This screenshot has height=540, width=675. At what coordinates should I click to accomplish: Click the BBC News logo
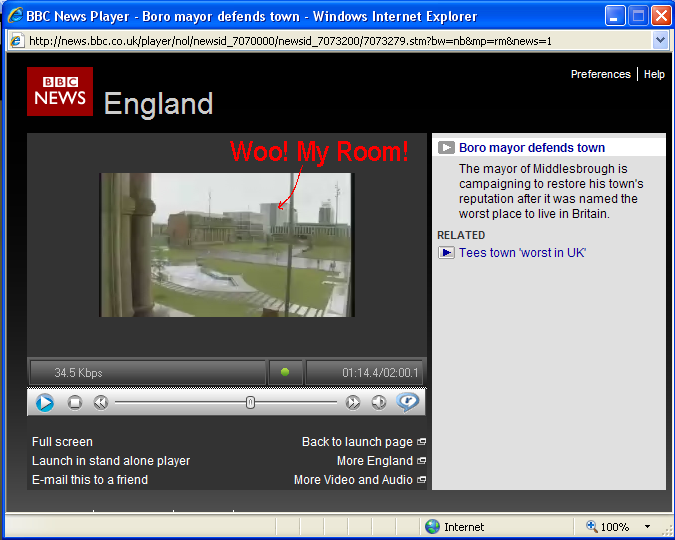(60, 91)
